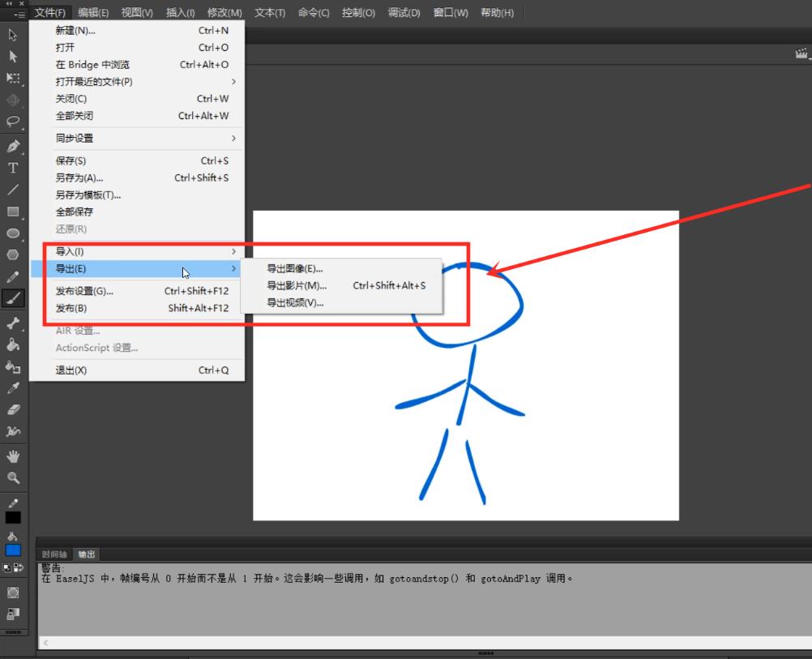Click the Eyedropper tool

point(13,388)
